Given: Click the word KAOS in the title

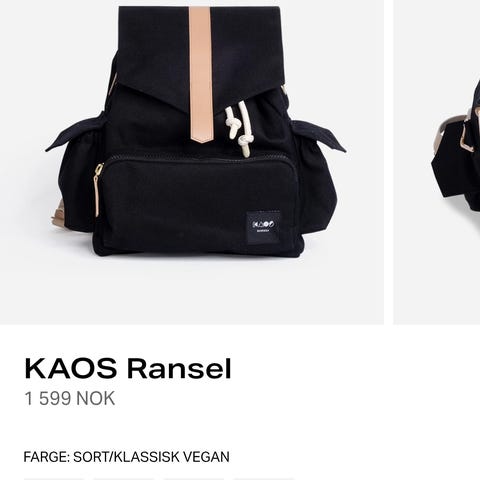Looking at the screenshot, I should 71,369.
